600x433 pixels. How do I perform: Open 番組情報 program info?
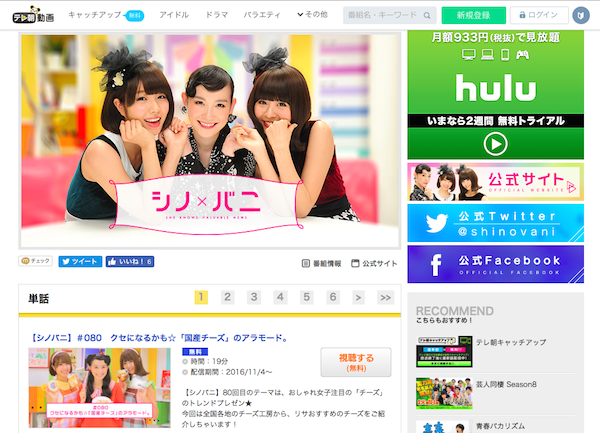[321, 264]
